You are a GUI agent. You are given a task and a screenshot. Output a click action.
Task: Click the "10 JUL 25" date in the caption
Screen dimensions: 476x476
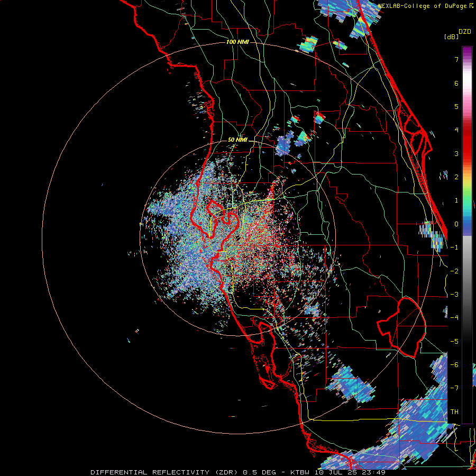(x=335, y=472)
